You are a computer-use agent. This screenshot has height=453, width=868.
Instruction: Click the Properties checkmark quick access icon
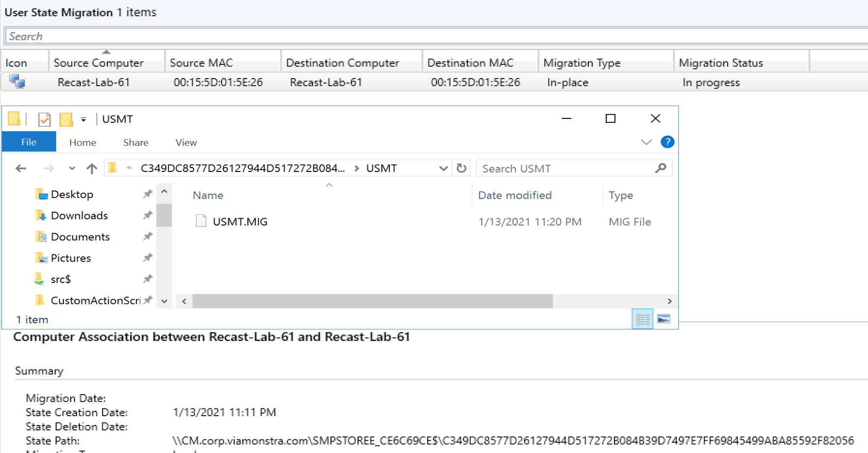(x=44, y=119)
